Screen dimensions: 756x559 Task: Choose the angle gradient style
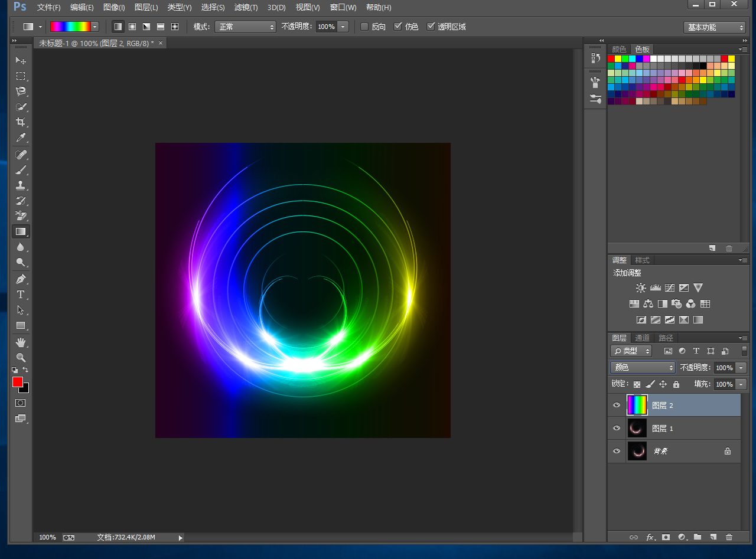coord(146,27)
